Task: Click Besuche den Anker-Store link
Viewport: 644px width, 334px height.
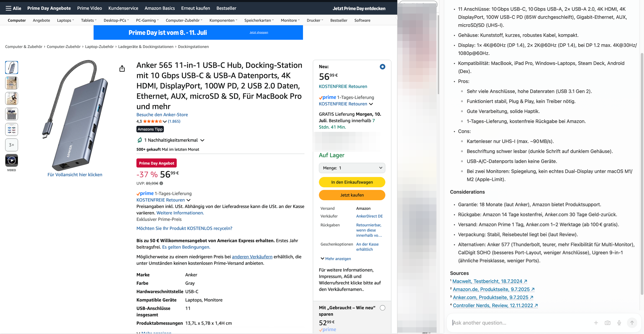Action: pos(162,115)
